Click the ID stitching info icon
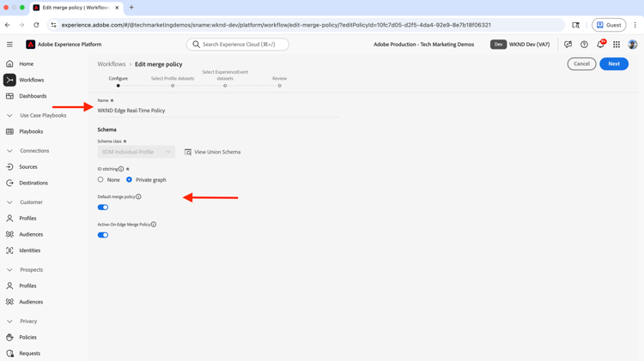 tap(121, 169)
